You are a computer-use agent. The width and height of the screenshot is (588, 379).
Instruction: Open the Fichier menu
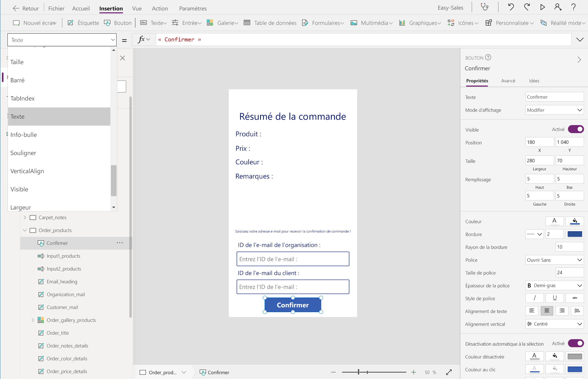(56, 8)
